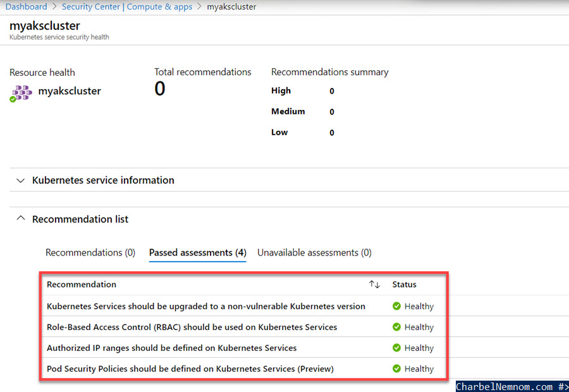Click the Recommendations summary heading
Viewport: 569px width, 392px height.
[x=330, y=72]
